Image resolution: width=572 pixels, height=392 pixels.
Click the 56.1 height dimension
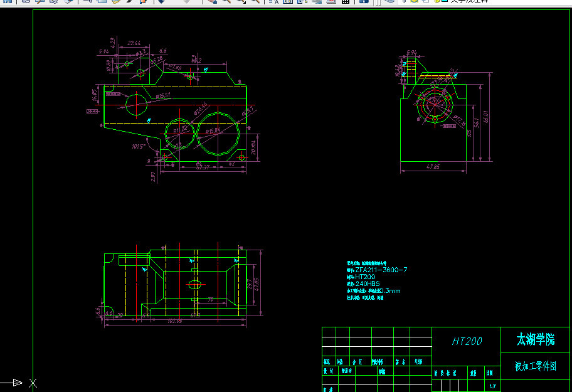477,122
